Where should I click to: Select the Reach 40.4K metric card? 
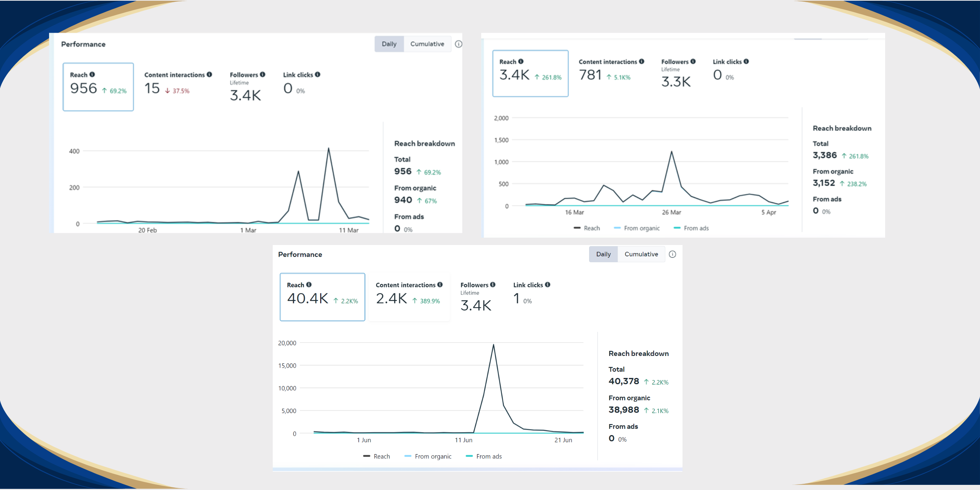322,297
